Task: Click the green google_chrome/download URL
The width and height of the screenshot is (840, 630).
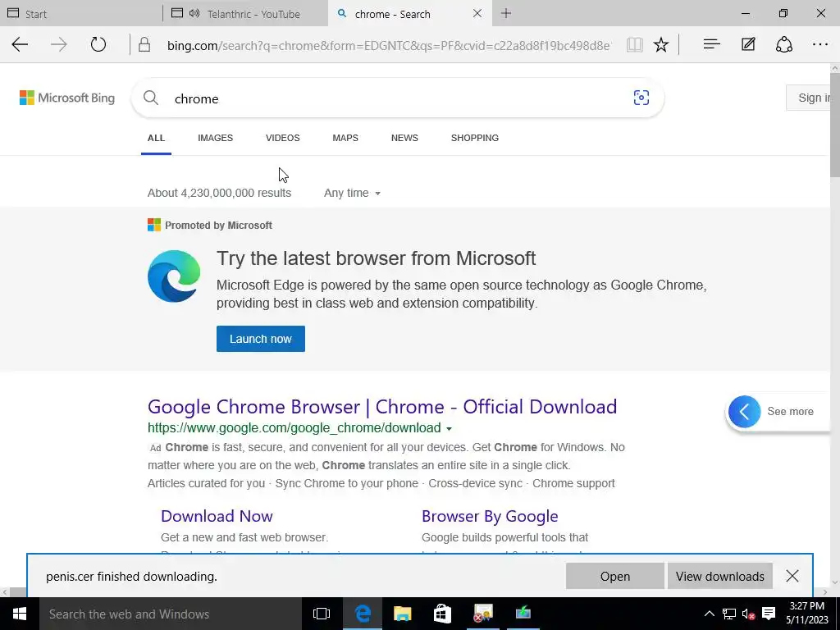Action: coord(294,428)
